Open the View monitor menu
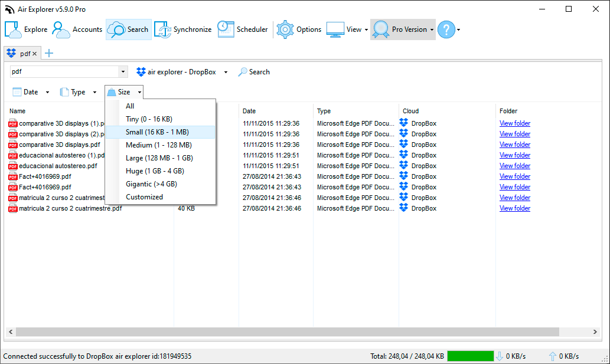Image resolution: width=610 pixels, height=364 pixels. [x=347, y=29]
